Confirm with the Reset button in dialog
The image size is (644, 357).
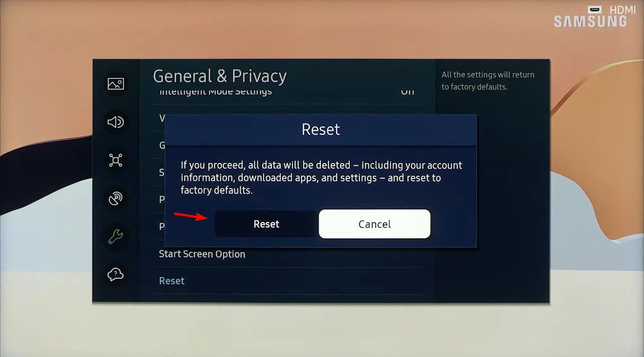[266, 224]
